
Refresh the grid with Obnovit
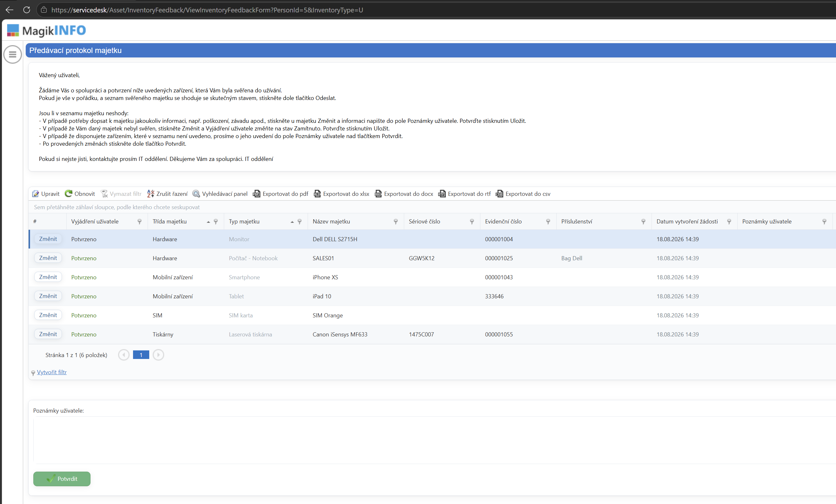pyautogui.click(x=80, y=194)
